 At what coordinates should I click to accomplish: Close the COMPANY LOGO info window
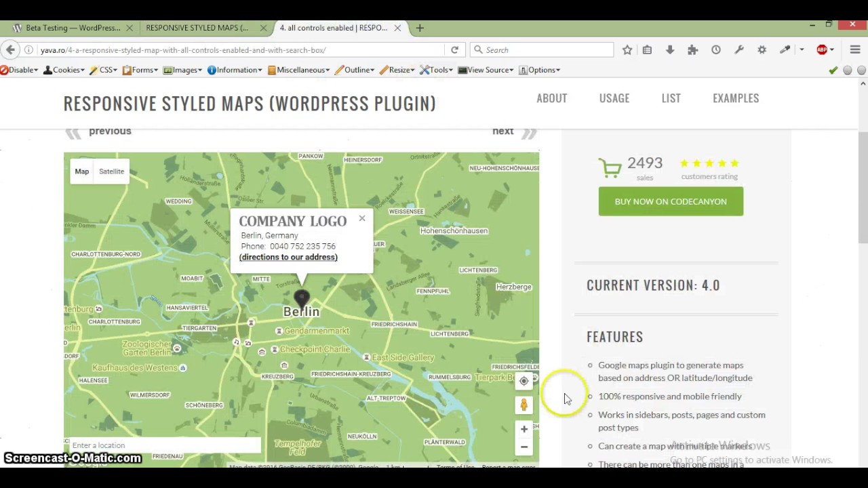(362, 218)
